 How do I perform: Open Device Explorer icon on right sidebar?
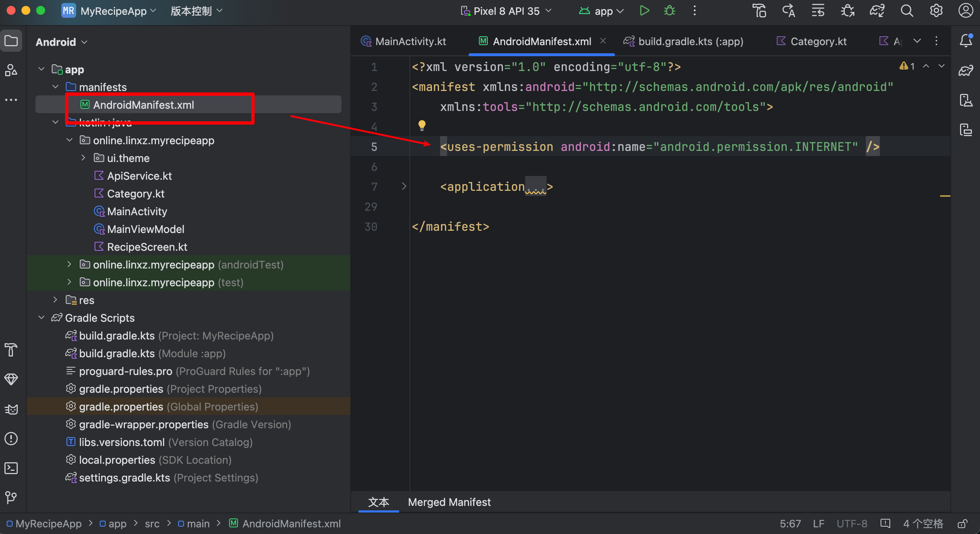pyautogui.click(x=966, y=100)
